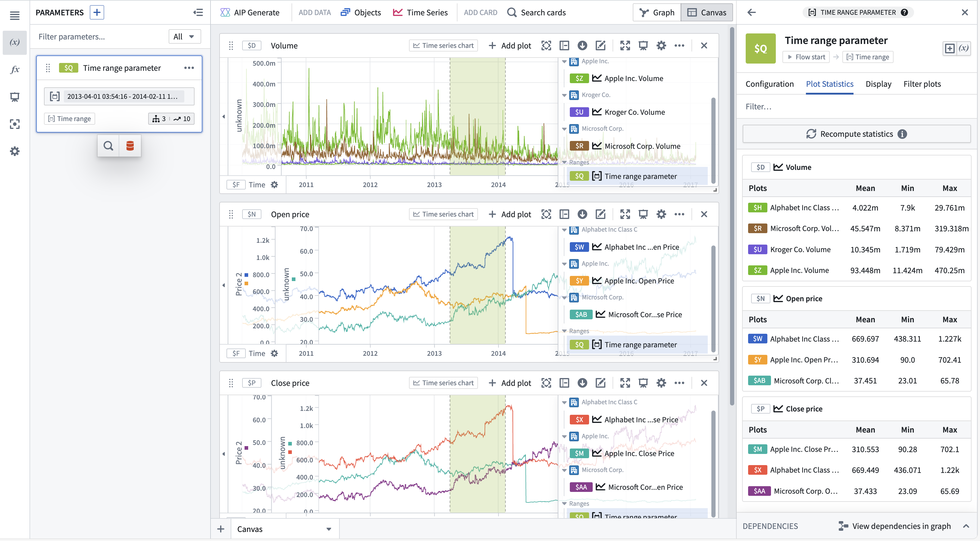Screen dimensions: 980x541
Task: Open the hamburger menu in left sidebar
Action: [x=14, y=16]
